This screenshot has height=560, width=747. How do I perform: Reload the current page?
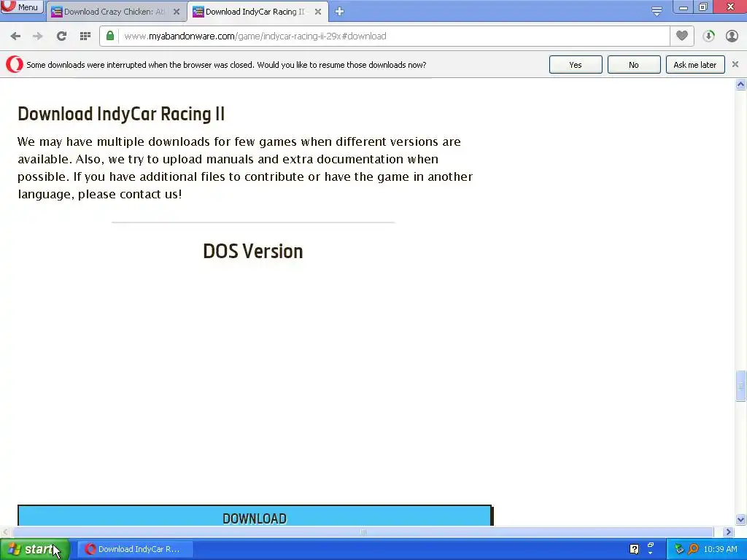pyautogui.click(x=61, y=36)
